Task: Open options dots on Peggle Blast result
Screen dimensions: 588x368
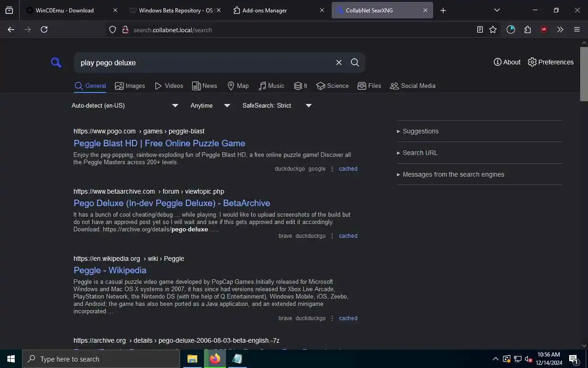Action: point(332,169)
